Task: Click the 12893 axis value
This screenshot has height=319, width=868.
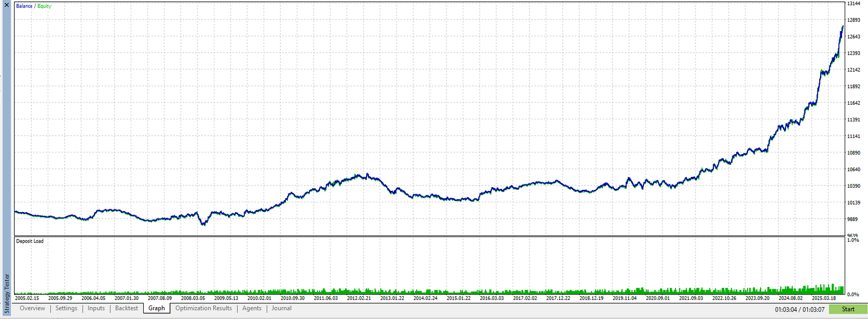Action: click(854, 20)
